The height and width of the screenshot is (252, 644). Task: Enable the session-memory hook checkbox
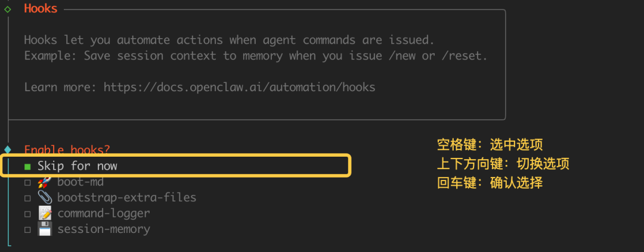[27, 229]
